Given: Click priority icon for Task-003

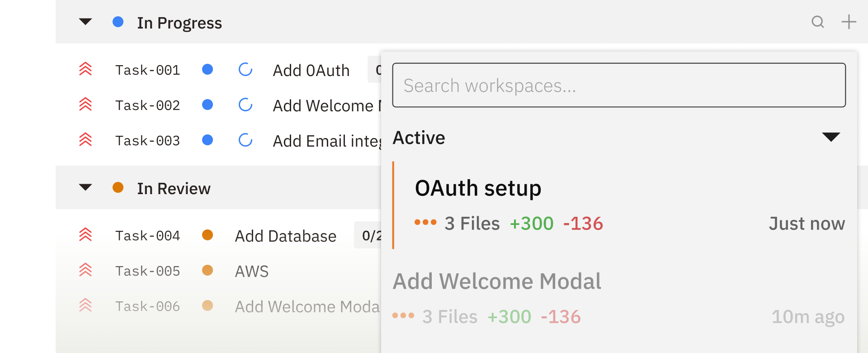Looking at the screenshot, I should point(85,140).
